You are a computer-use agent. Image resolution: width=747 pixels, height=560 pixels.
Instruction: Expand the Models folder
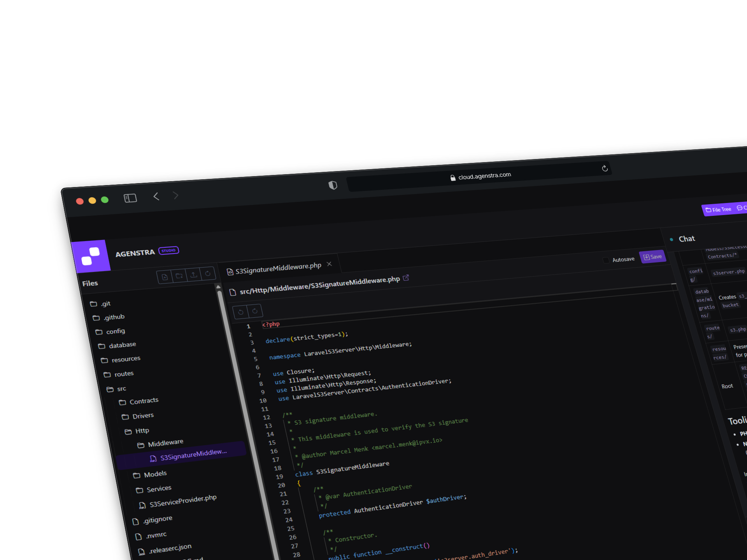click(156, 474)
